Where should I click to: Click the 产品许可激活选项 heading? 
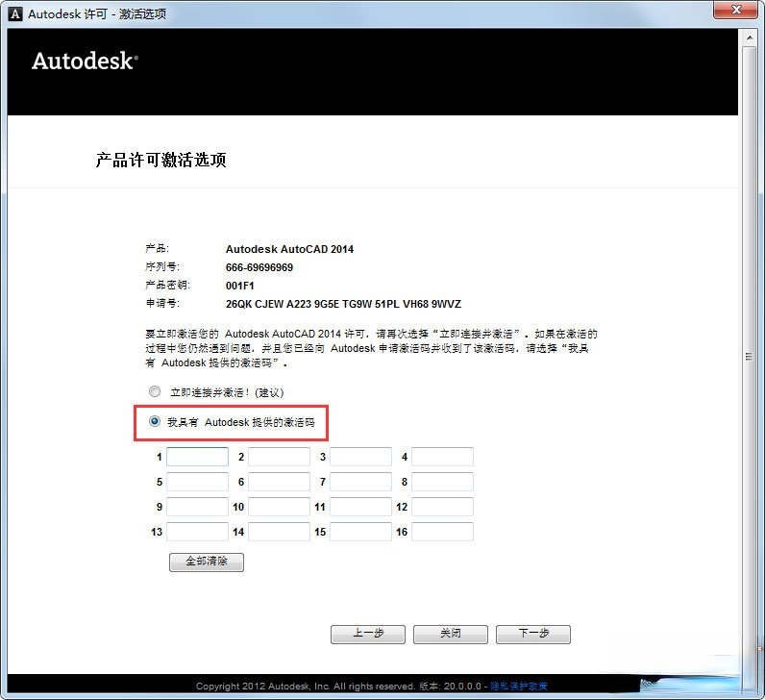[161, 161]
